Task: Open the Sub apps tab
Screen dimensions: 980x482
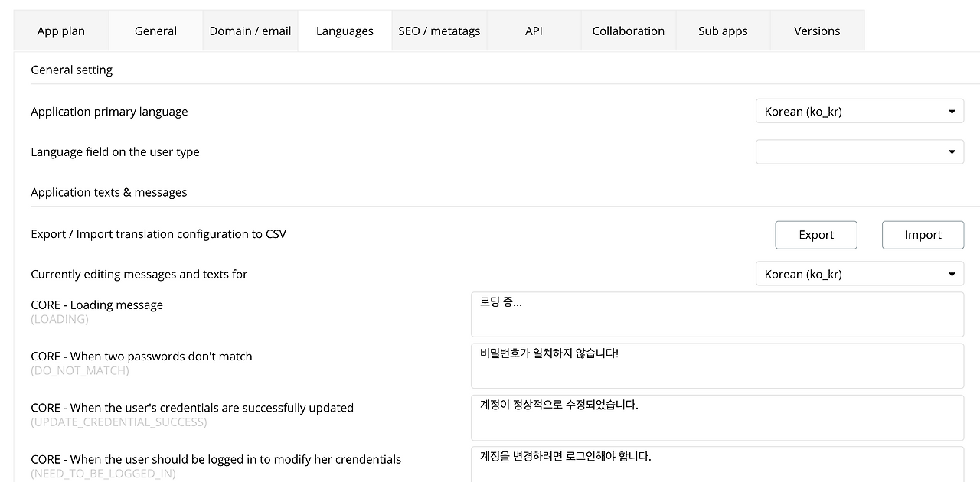Action: (723, 31)
